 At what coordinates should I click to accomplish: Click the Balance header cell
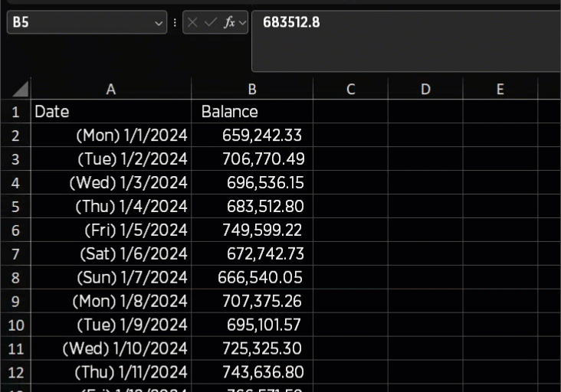(252, 112)
